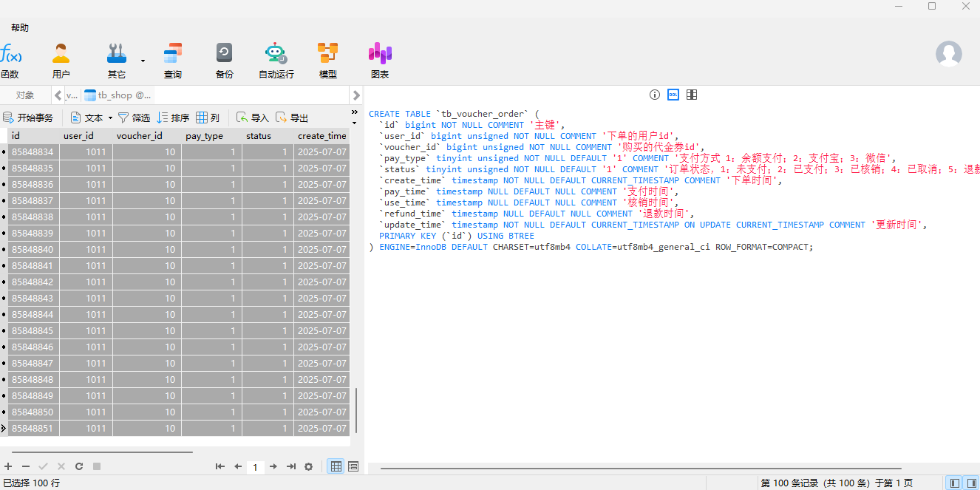This screenshot has height=490, width=980.
Task: Click the 筛选 (Filter) funnel button
Action: coord(134,118)
